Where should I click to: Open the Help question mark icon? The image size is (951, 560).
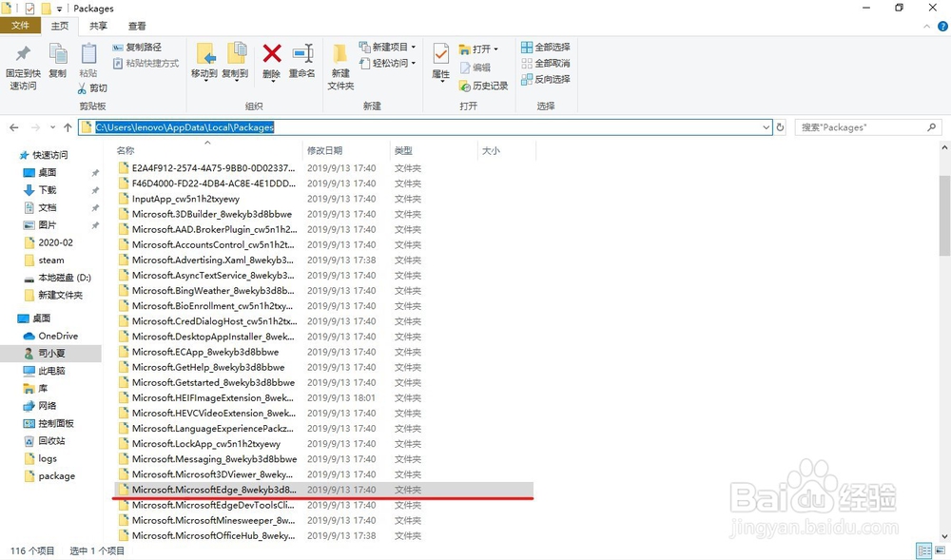tap(943, 26)
